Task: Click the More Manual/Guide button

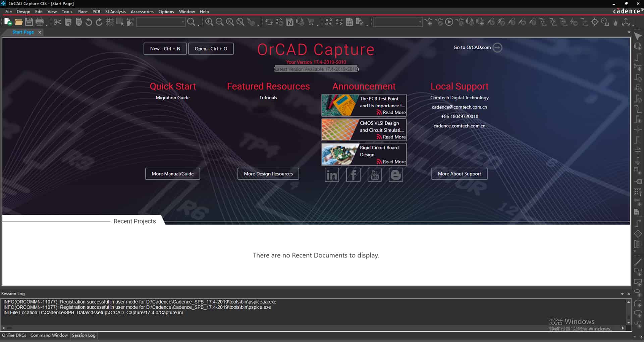Action: pyautogui.click(x=173, y=174)
